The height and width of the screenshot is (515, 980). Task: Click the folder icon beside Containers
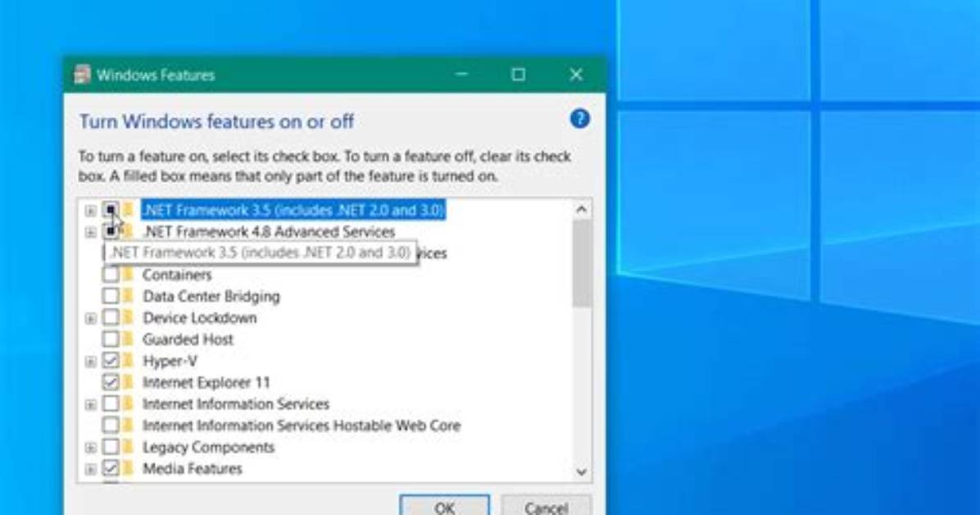(x=128, y=275)
